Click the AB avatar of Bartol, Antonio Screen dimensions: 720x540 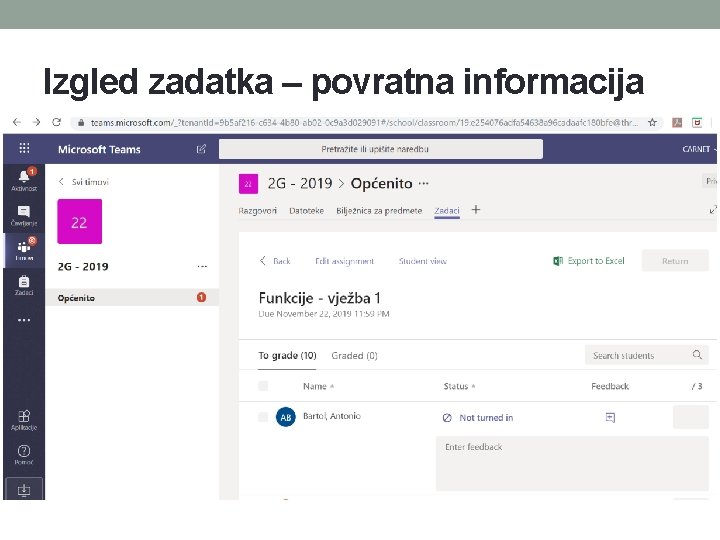[286, 417]
